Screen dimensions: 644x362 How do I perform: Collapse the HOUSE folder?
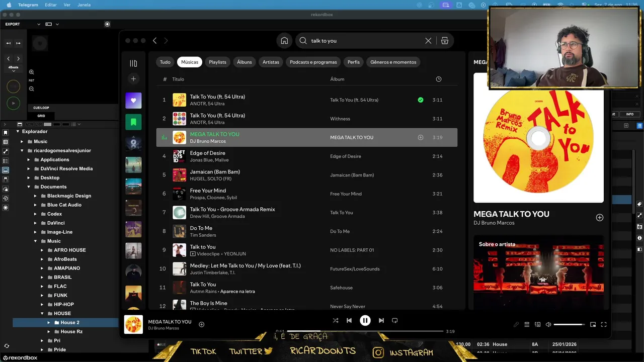(42, 314)
